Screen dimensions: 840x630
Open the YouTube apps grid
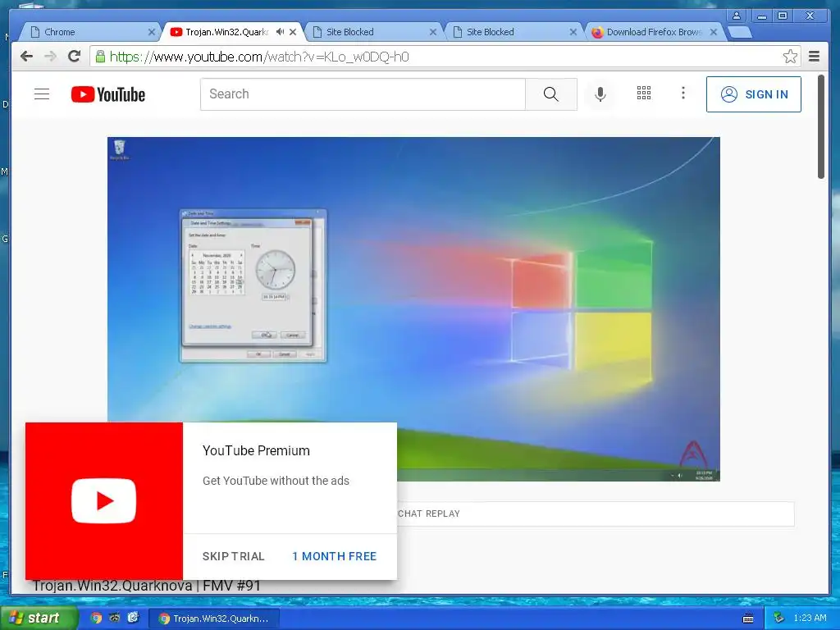(644, 94)
